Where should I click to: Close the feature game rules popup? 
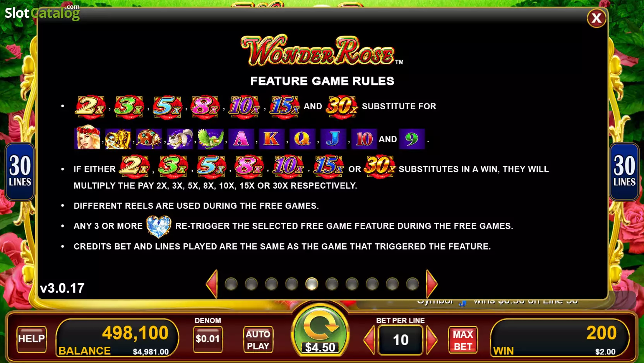pos(596,18)
